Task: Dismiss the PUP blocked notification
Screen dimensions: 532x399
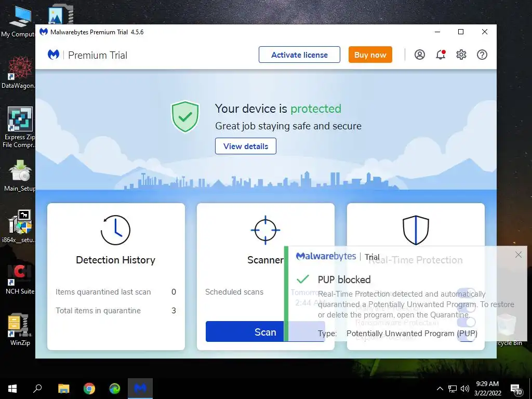Action: coord(518,255)
